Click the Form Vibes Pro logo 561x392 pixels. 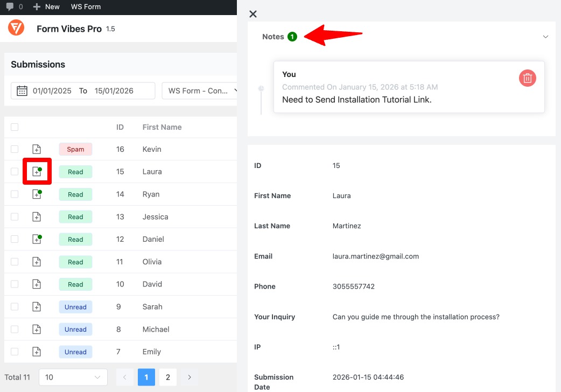pyautogui.click(x=16, y=27)
